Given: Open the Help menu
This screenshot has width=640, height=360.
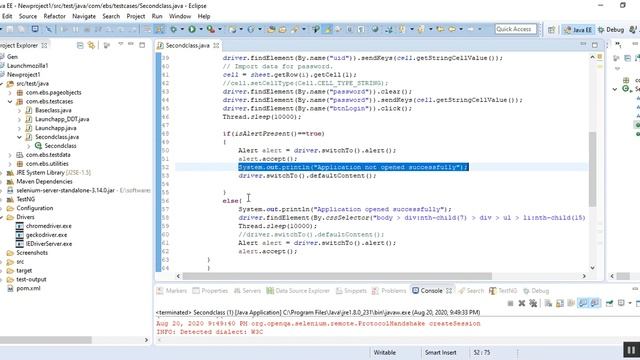Looking at the screenshot, I should 204,16.
